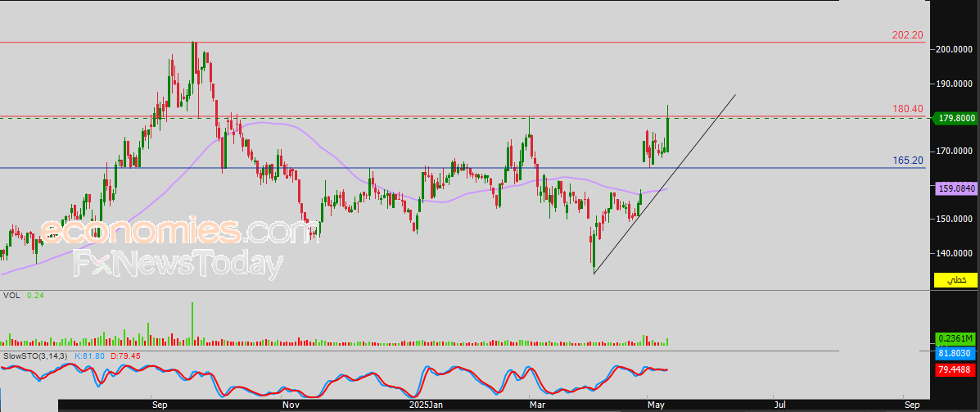This screenshot has height=412, width=980.
Task: Click the blue 165.20 support label
Action: 907,160
